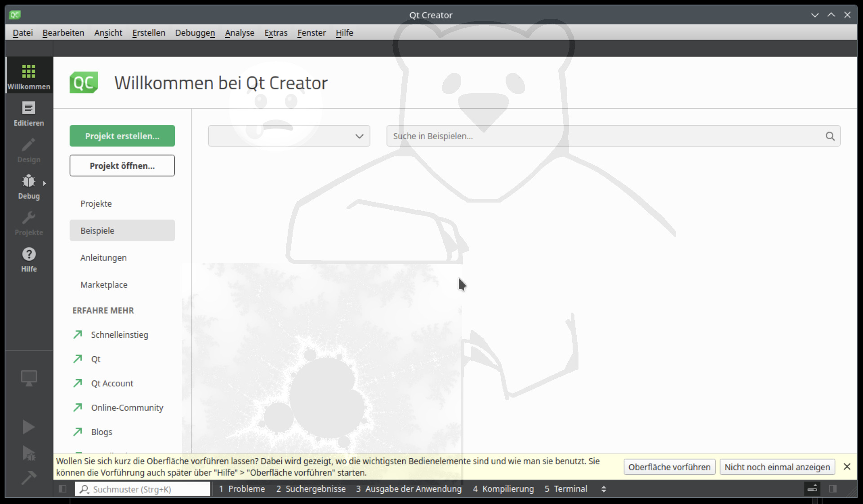Start debugging with run-debug icon

point(29,453)
